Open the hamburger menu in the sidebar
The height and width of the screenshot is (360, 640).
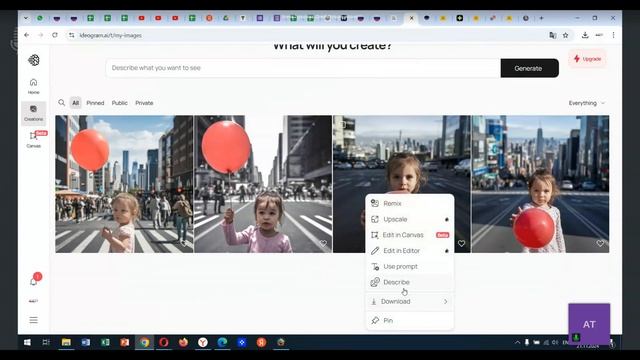33,320
